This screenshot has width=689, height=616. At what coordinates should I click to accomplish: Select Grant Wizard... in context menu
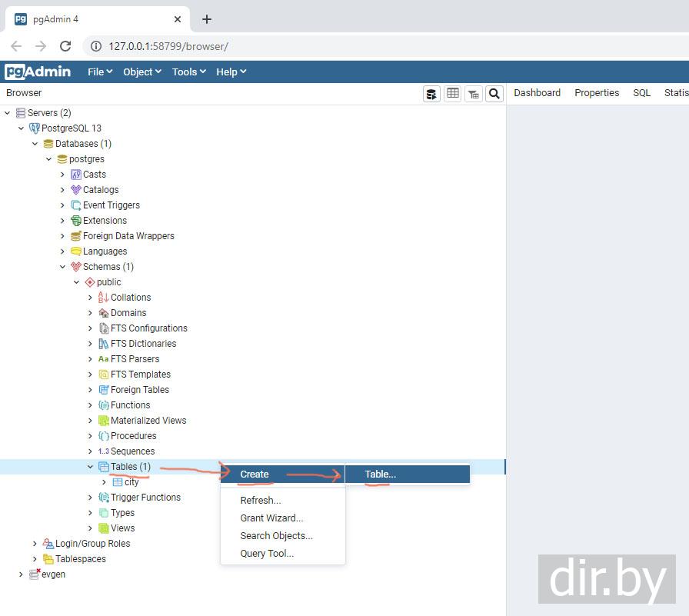[271, 518]
